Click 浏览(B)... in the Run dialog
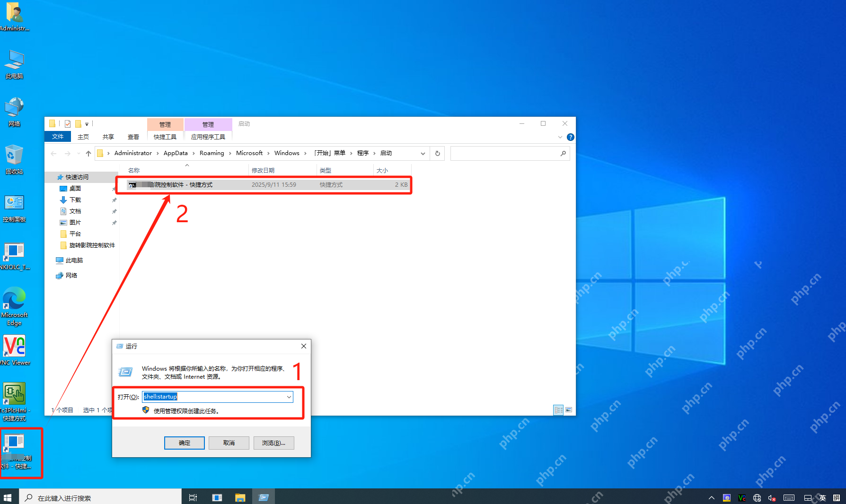Screen dimensions: 846x504 point(273,443)
